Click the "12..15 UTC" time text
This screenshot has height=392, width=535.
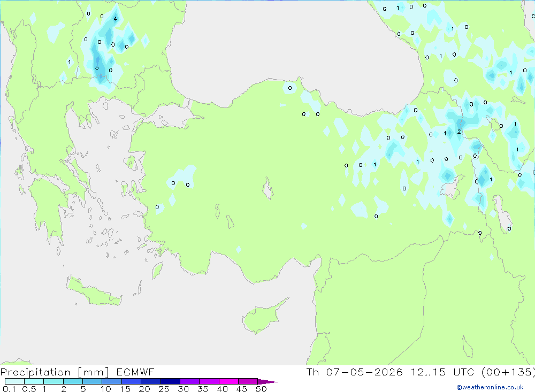pos(442,372)
